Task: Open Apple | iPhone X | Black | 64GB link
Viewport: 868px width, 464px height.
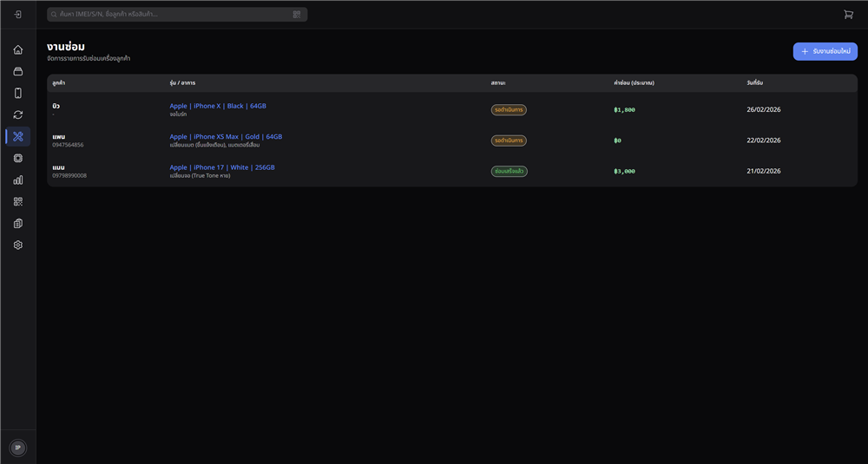Action: coord(218,106)
